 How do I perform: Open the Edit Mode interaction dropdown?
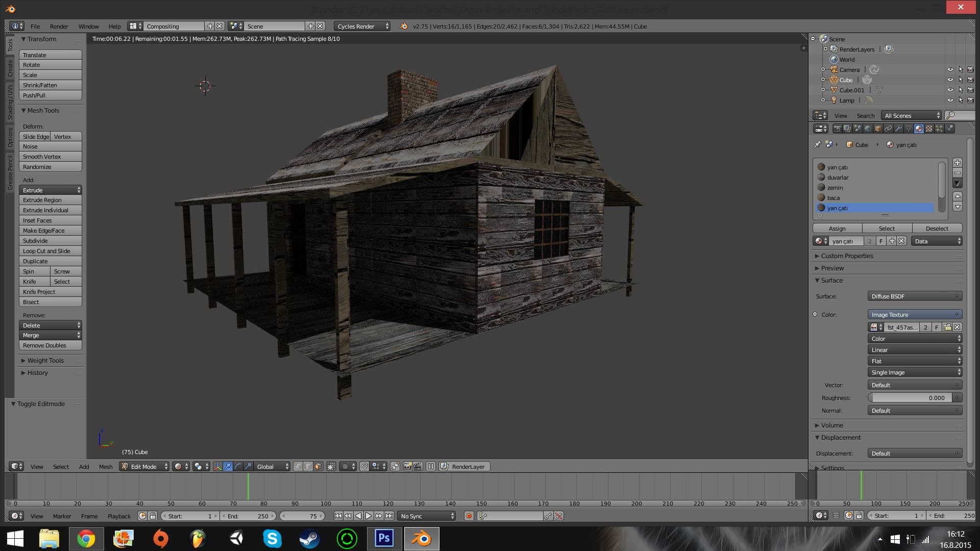(x=144, y=466)
